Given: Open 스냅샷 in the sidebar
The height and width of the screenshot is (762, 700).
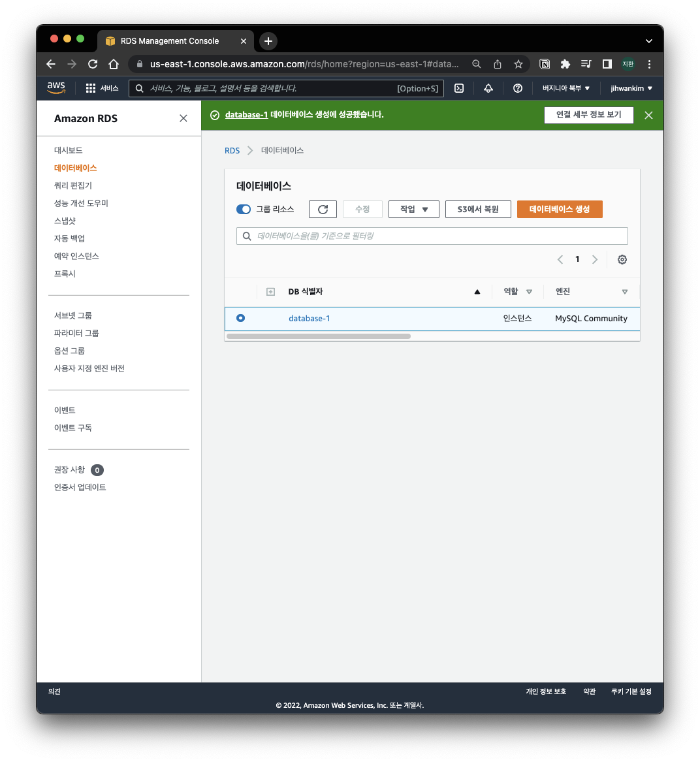Looking at the screenshot, I should pos(65,221).
